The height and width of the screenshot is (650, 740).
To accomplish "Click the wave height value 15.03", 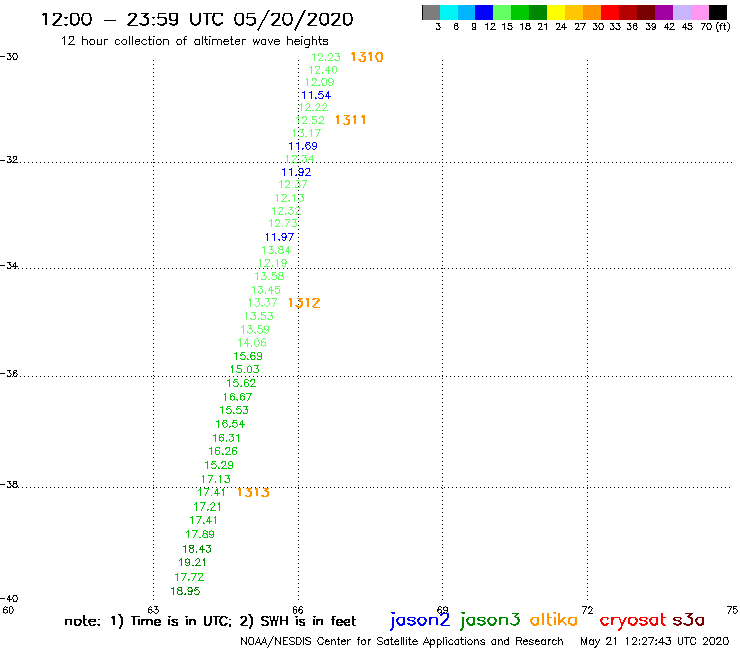I will (245, 369).
